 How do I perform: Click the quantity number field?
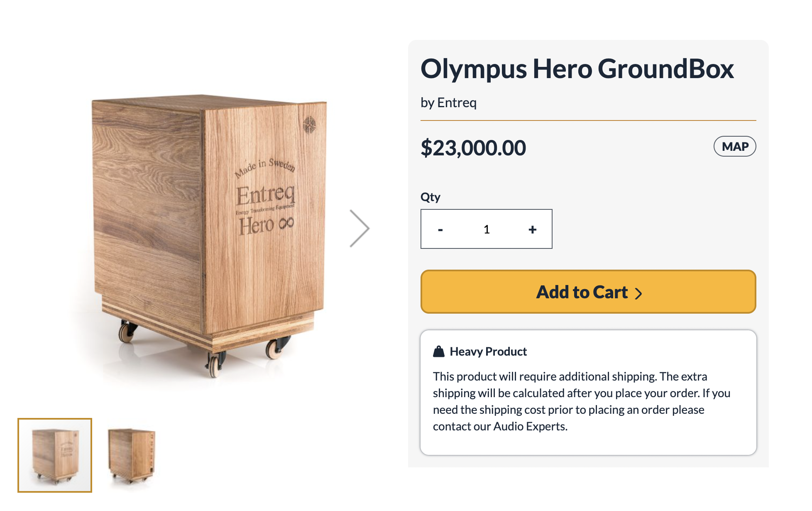(487, 229)
